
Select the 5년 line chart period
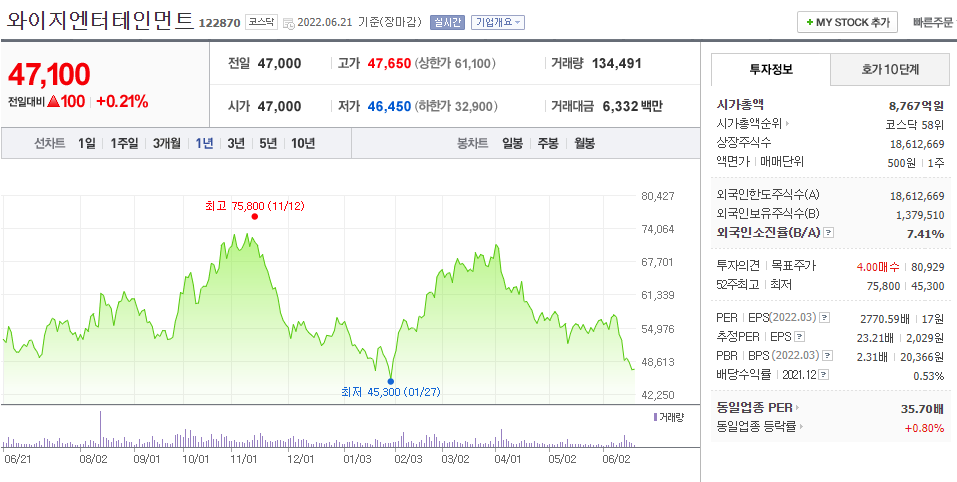[268, 144]
